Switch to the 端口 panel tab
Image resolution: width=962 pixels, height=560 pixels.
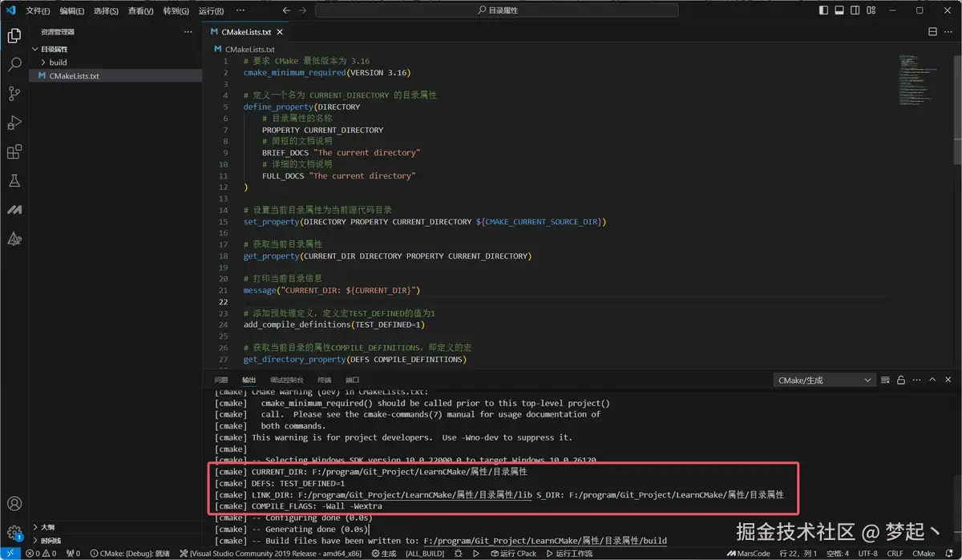pyautogui.click(x=353, y=380)
